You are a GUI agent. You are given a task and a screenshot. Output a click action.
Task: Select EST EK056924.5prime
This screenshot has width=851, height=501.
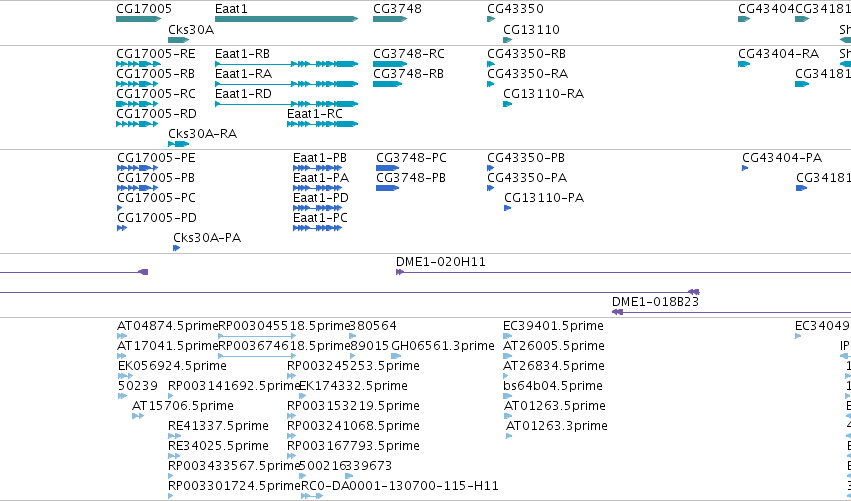(x=125, y=376)
